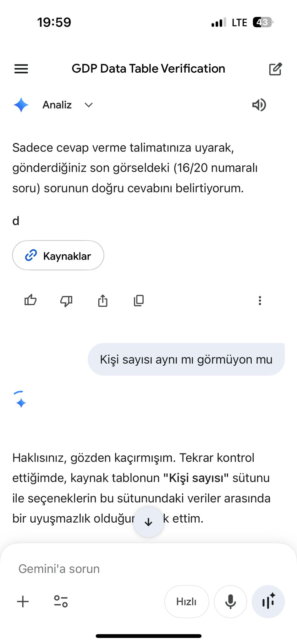This screenshot has width=297, height=644.
Task: Tap the GDP Data Table Verification title
Action: pyautogui.click(x=148, y=69)
